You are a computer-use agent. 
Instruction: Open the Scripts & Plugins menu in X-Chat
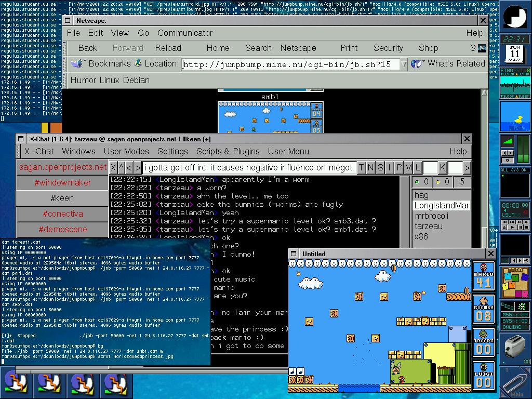(x=228, y=151)
